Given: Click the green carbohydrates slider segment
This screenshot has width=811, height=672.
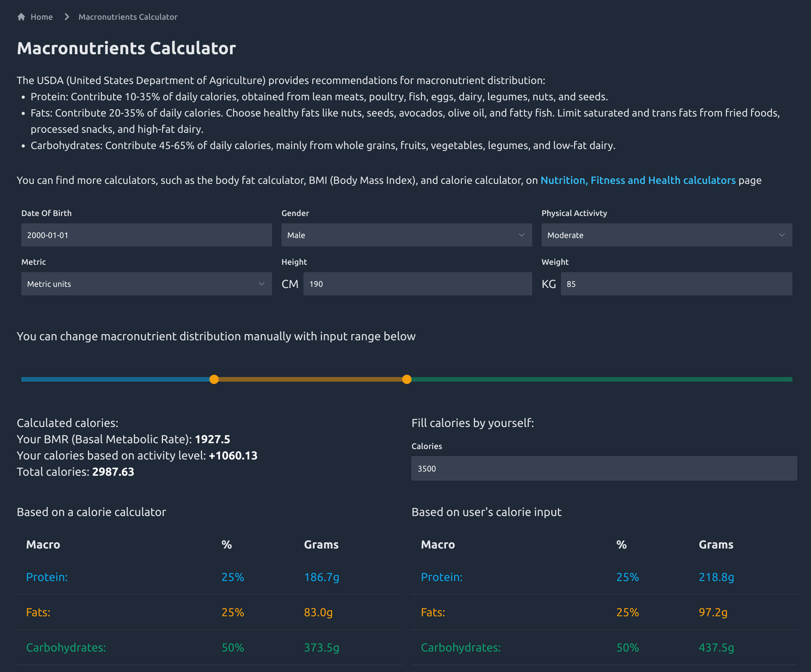Looking at the screenshot, I should [x=602, y=379].
